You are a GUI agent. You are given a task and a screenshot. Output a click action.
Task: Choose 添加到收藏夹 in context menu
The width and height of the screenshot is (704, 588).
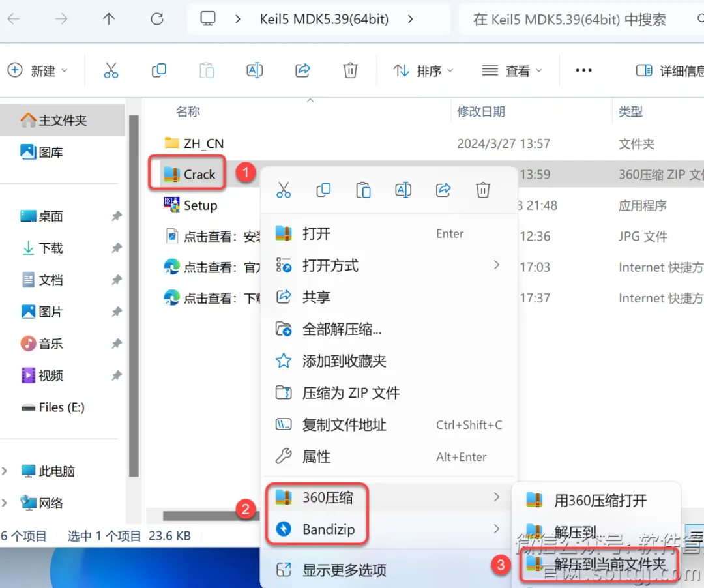389,361
